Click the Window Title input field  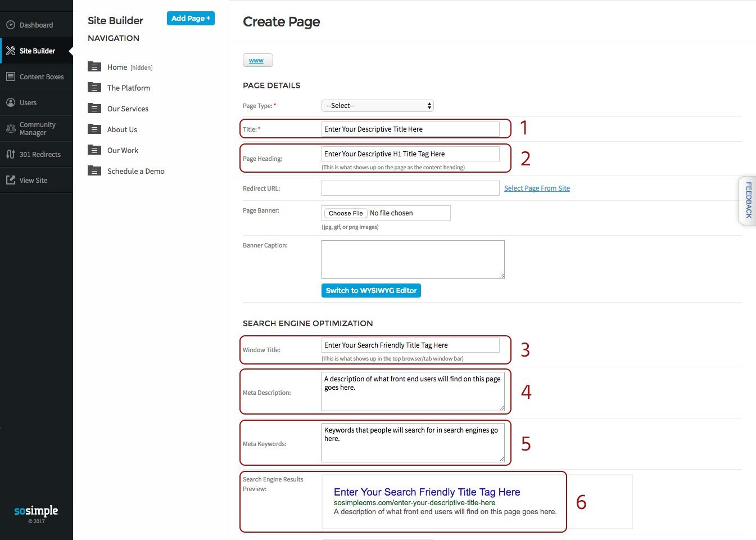[x=410, y=345]
